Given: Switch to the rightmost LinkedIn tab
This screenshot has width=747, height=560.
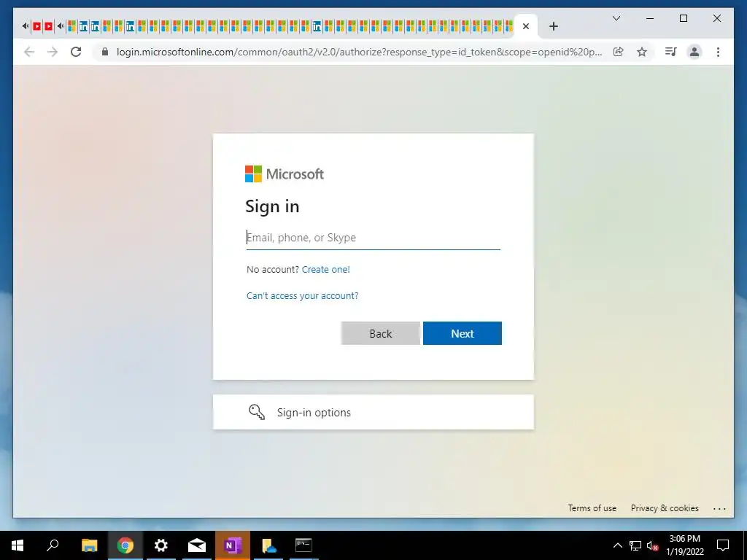Looking at the screenshot, I should tap(317, 26).
